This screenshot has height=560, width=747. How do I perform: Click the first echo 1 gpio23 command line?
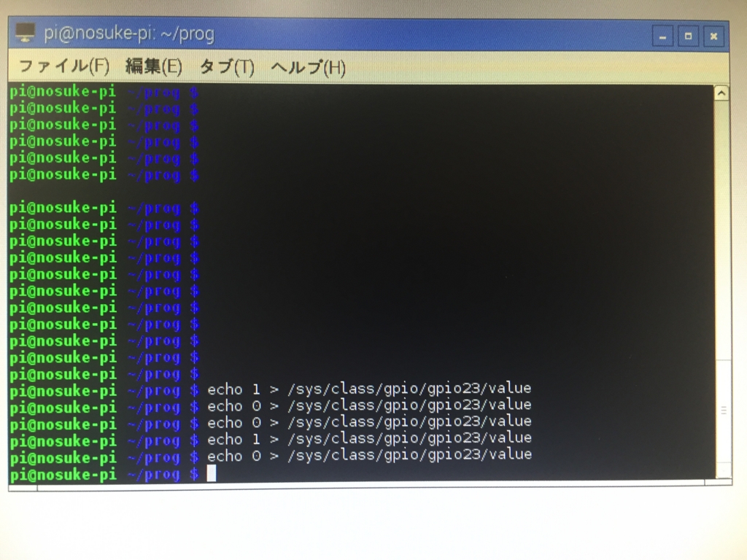tap(369, 389)
